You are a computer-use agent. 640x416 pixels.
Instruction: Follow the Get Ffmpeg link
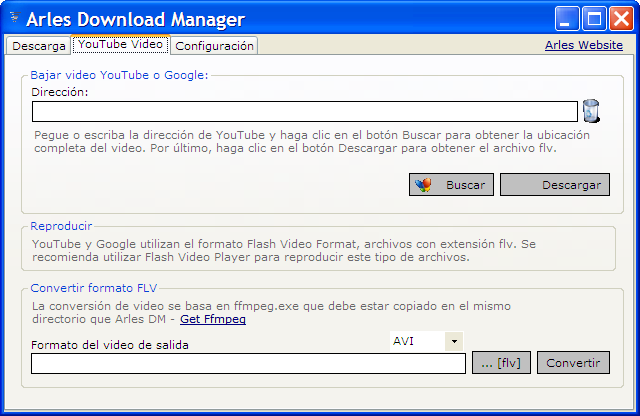coord(213,319)
